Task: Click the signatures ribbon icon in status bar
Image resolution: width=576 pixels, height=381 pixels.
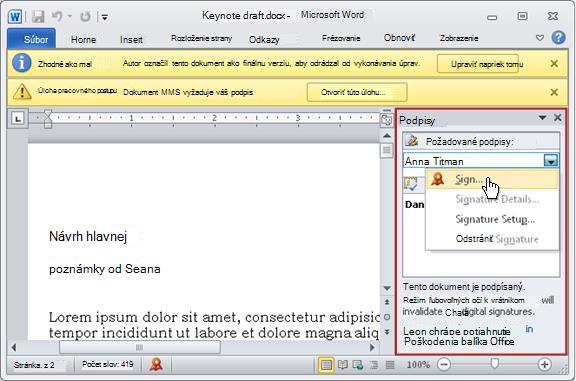Action: pos(156,364)
